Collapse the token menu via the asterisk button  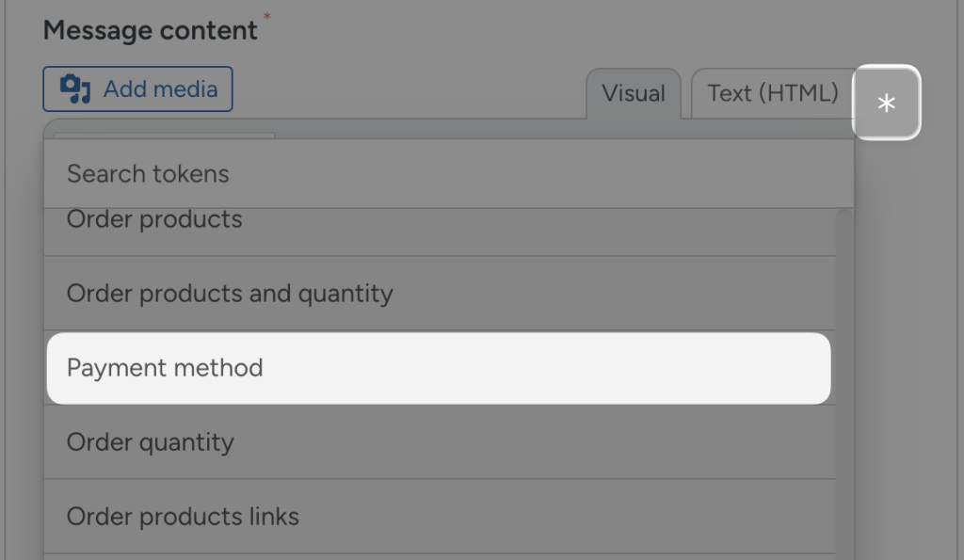pos(886,102)
